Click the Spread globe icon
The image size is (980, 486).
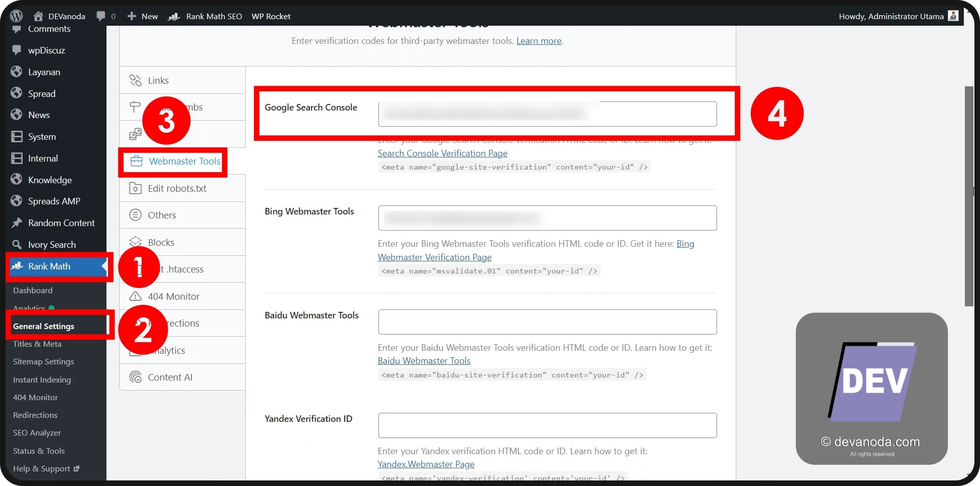pos(17,93)
